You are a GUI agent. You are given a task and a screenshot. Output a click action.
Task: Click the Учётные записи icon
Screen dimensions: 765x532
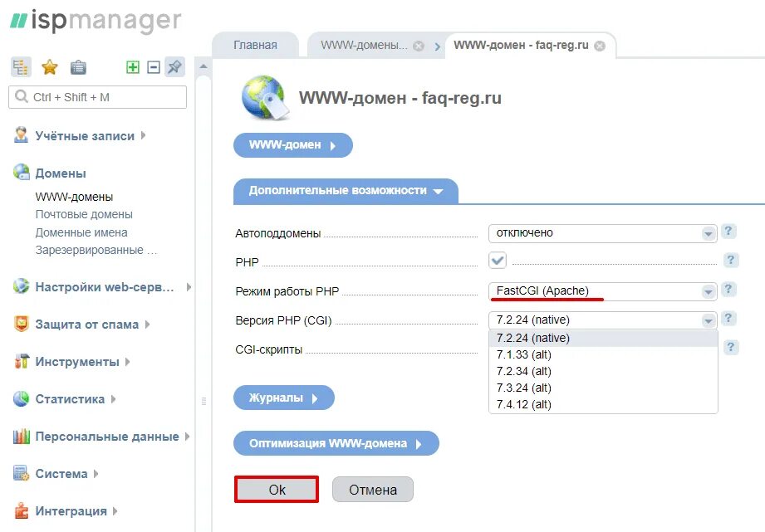coord(21,135)
